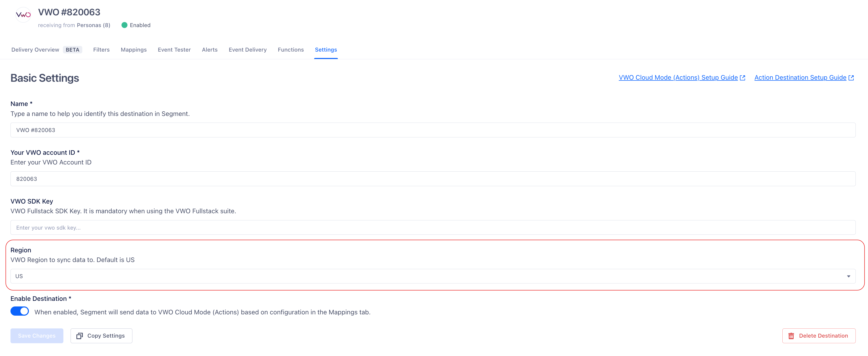This screenshot has height=356, width=868.
Task: Select the Settings tab
Action: click(x=326, y=50)
